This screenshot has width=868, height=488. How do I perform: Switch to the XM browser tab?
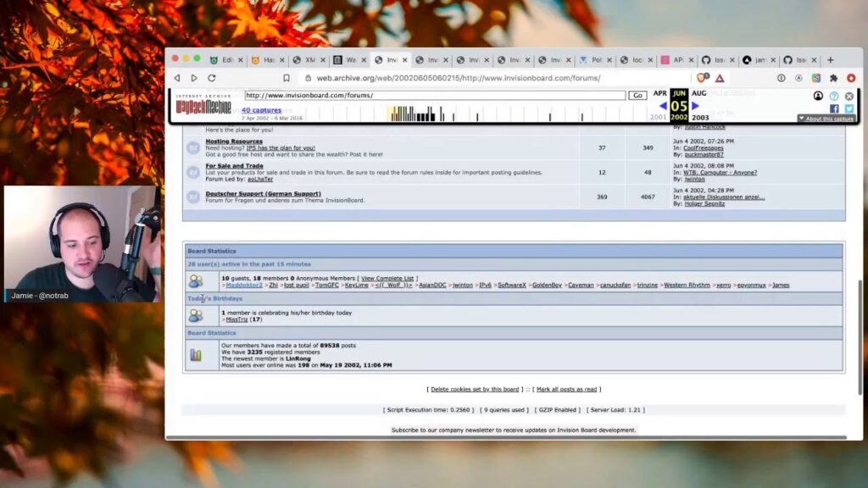coord(303,60)
